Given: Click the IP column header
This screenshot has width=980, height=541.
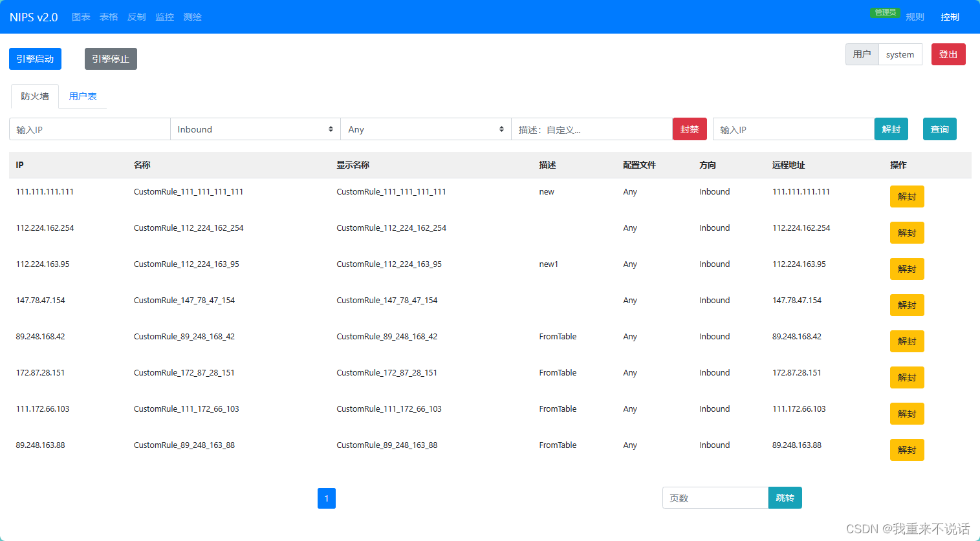Looking at the screenshot, I should [20, 165].
